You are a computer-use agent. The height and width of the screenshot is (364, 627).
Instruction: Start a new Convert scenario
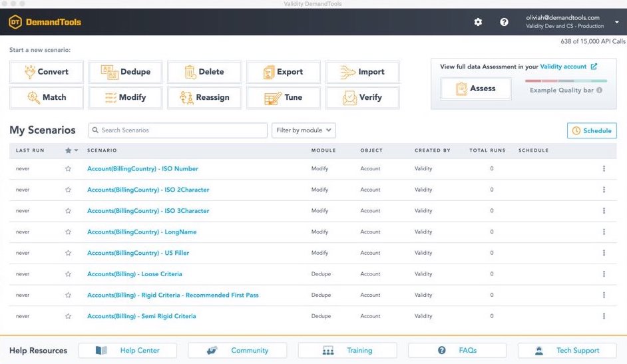(x=47, y=72)
